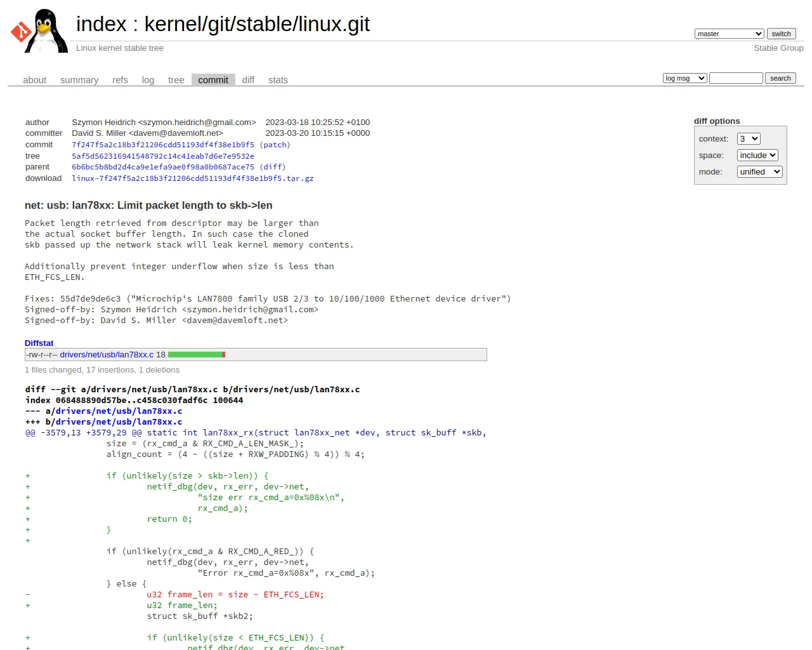Open the log tab
Screen dimensions: 812x650
[148, 80]
